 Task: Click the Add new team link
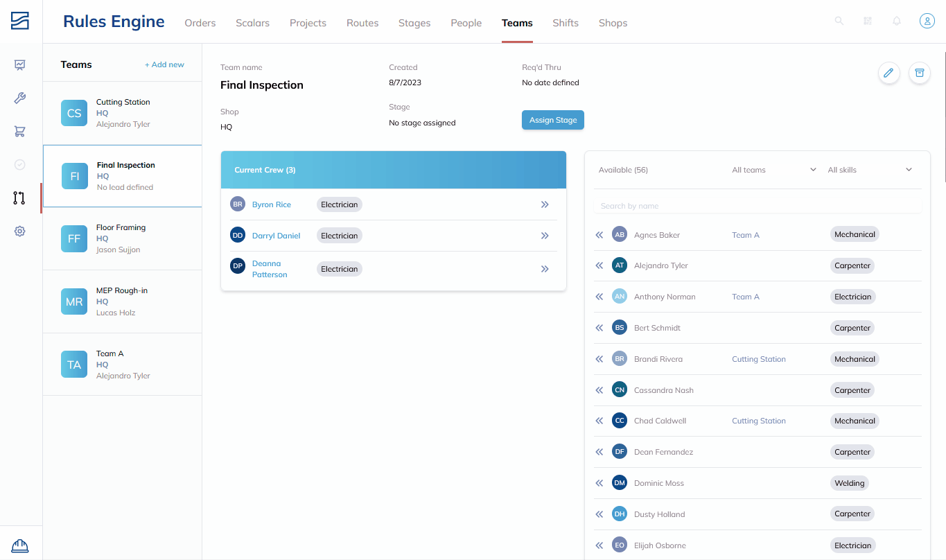164,64
